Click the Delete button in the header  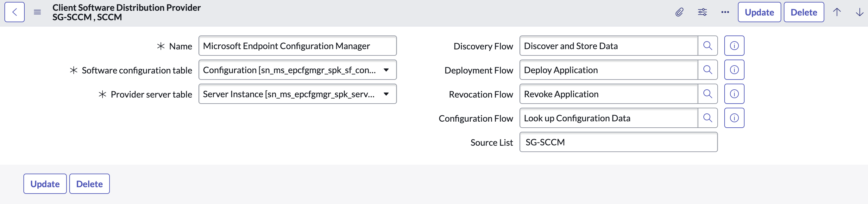(804, 12)
